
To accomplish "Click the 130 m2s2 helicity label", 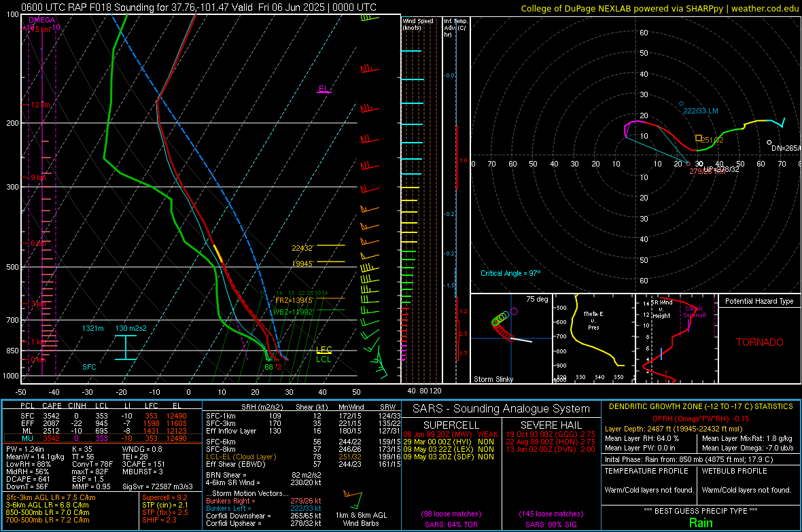I will tap(131, 328).
